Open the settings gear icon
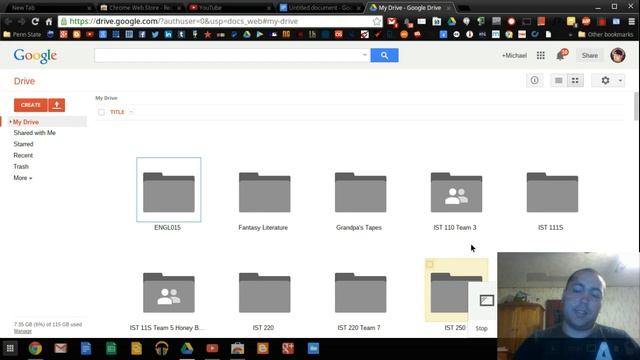 point(605,80)
